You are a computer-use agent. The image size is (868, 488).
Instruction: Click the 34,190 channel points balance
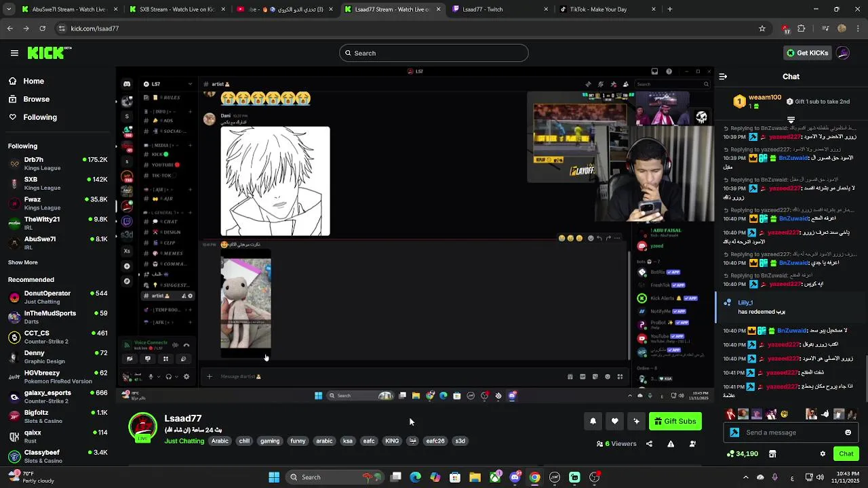743,453
